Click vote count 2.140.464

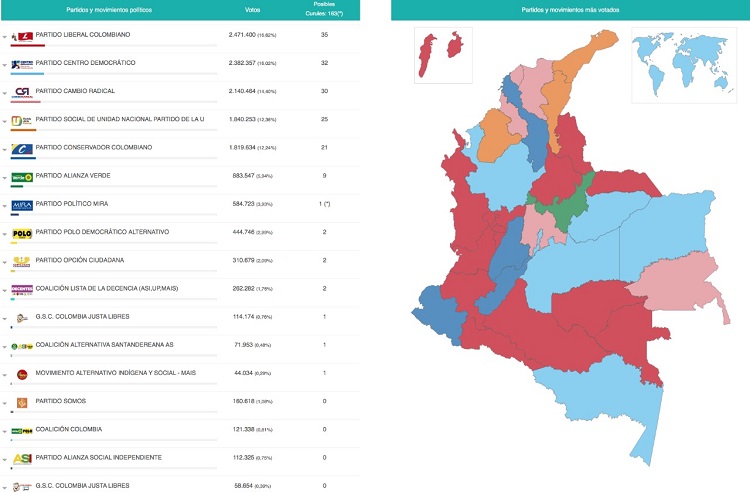coord(242,91)
